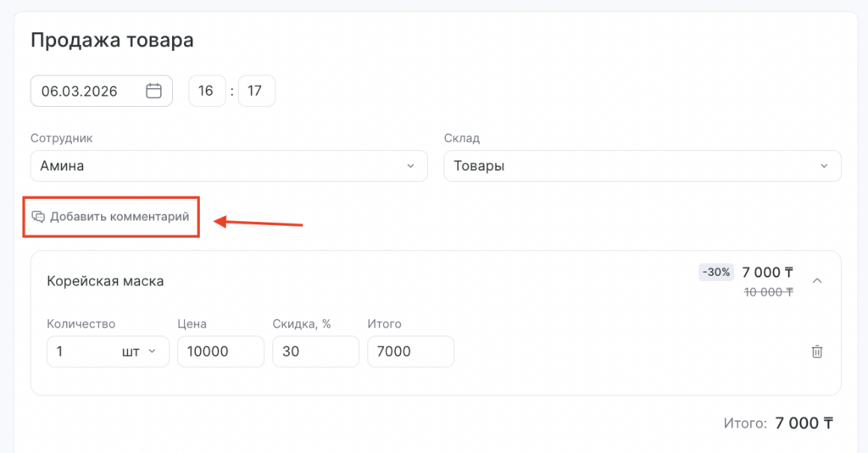Image resolution: width=868 pixels, height=453 pixels.
Task: Click the Количество quantity input
Action: pyautogui.click(x=81, y=351)
